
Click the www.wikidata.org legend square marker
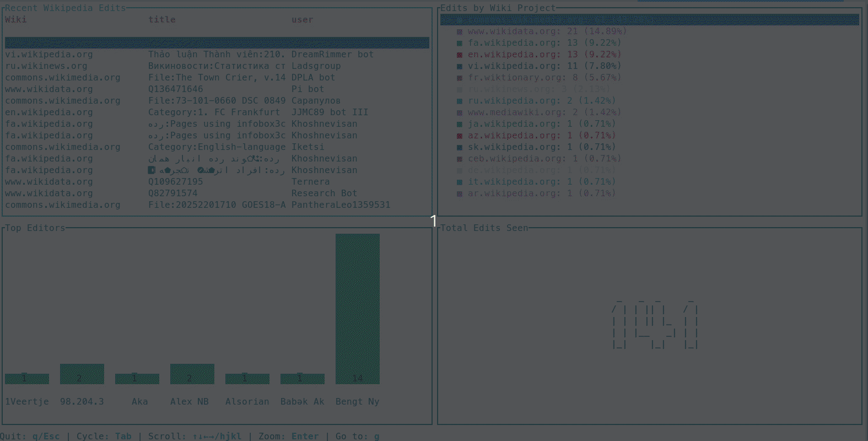point(460,32)
